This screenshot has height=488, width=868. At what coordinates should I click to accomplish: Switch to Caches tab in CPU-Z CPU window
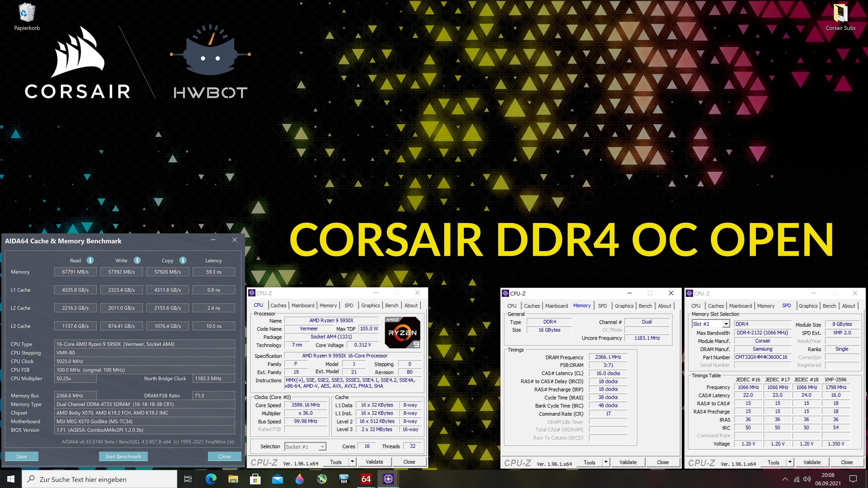pyautogui.click(x=278, y=305)
